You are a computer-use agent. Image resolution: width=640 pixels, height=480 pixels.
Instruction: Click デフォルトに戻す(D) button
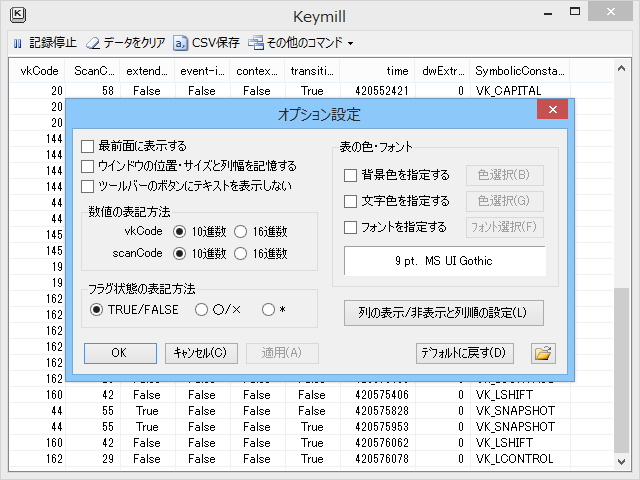(x=465, y=353)
